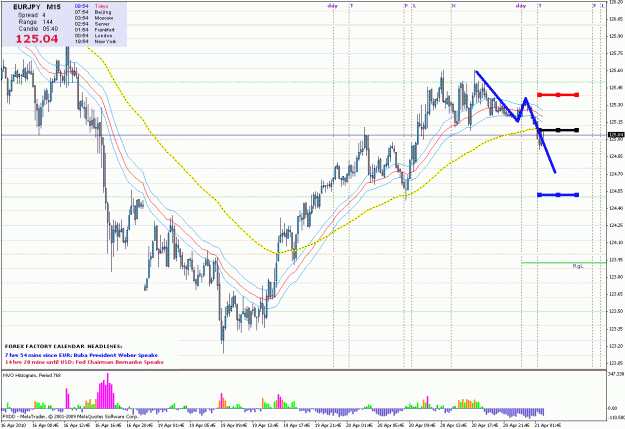Viewport: 625px width, 429px height.
Task: Select the Frankfurt clock row
Action: [94, 30]
